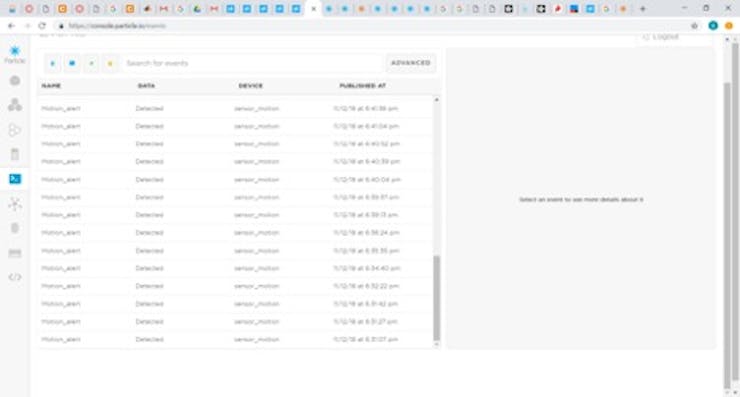Screen dimensions: 740x397
Task: Click the teal profile avatar in browser toolbar
Action: coord(713,26)
